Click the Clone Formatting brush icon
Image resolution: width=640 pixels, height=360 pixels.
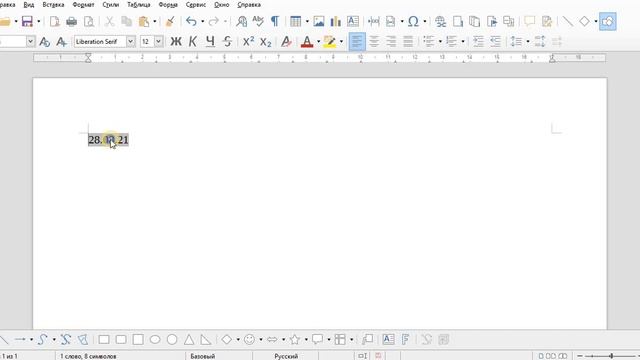pos(170,21)
